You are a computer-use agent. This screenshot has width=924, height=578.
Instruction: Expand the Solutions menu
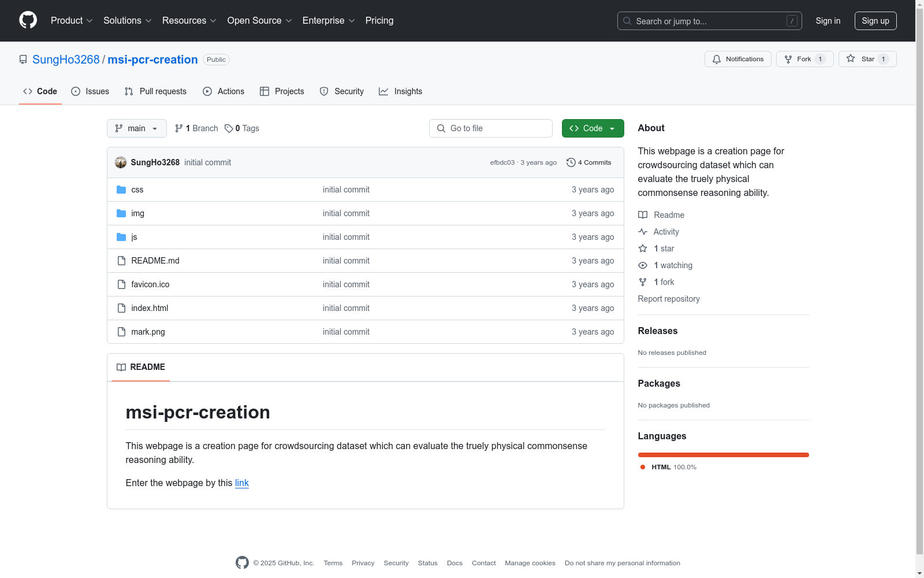128,20
